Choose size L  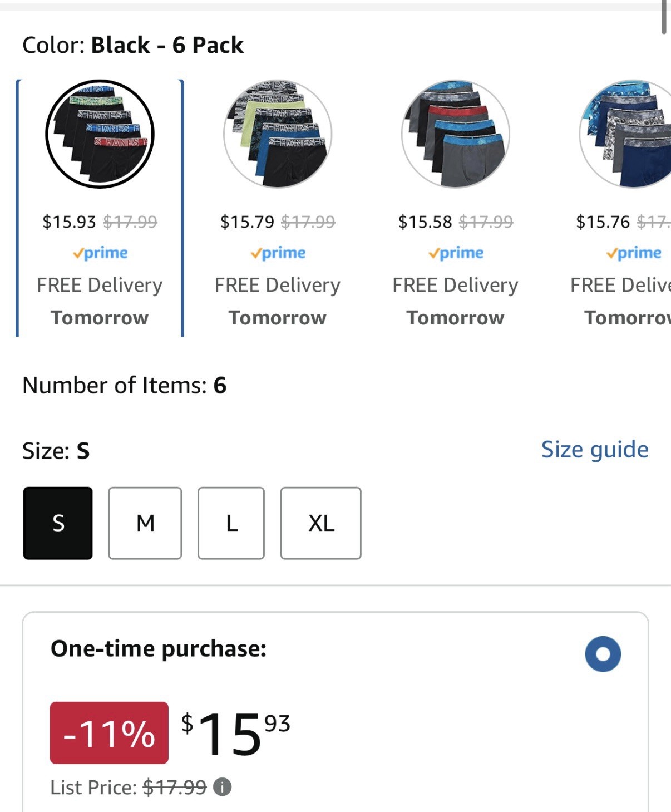click(x=231, y=523)
